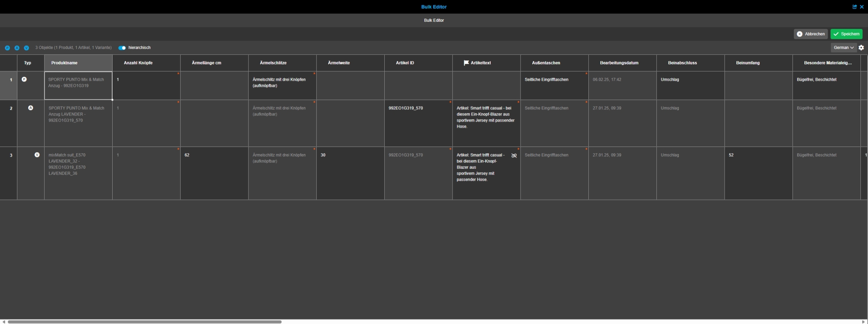Image resolution: width=868 pixels, height=324 pixels.
Task: Select the Ärmelweite column header
Action: point(350,63)
